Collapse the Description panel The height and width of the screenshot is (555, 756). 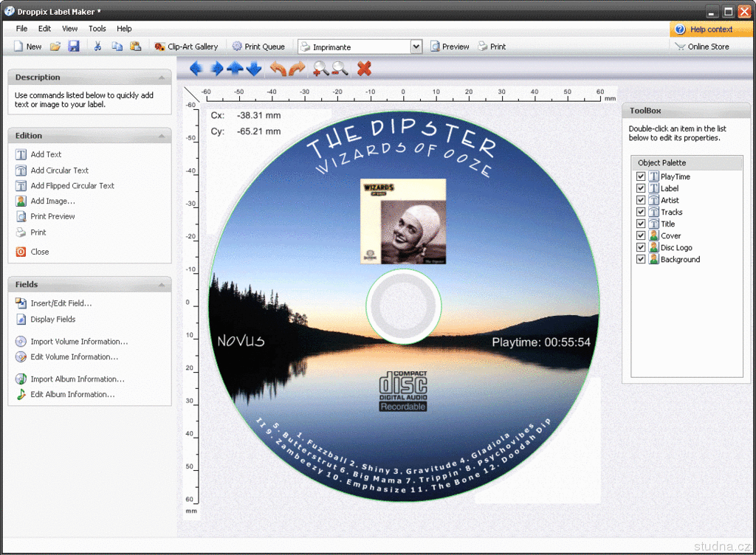click(162, 77)
